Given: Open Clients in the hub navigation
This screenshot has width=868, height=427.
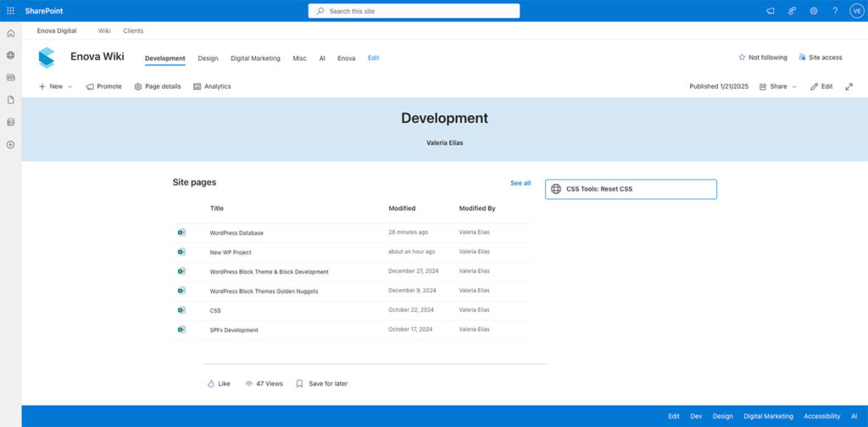Looking at the screenshot, I should 133,31.
